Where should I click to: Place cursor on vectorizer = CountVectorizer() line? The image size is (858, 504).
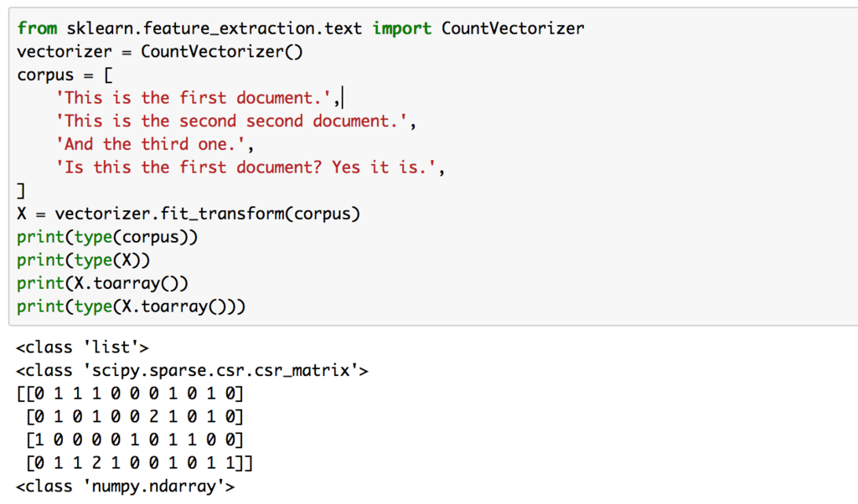pos(160,51)
